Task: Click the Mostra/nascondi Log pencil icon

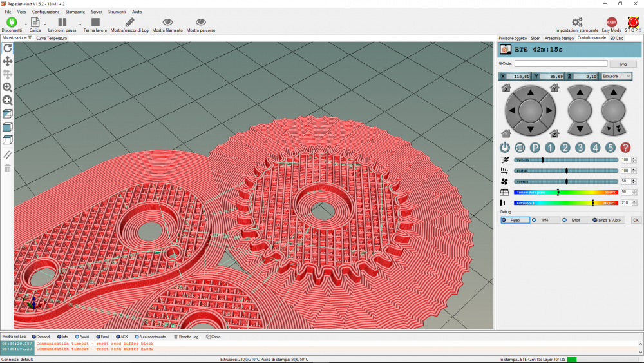Action: coord(129,23)
